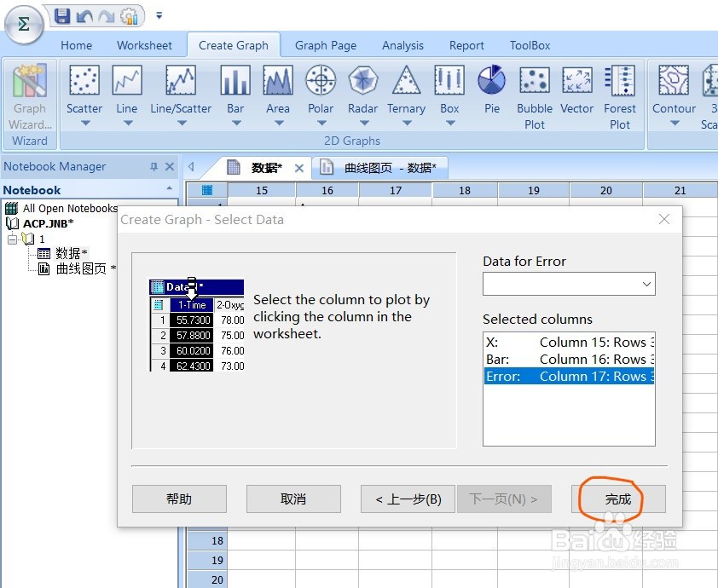Image resolution: width=718 pixels, height=588 pixels.
Task: Expand Polar graph style dropdown
Action: coord(321,123)
